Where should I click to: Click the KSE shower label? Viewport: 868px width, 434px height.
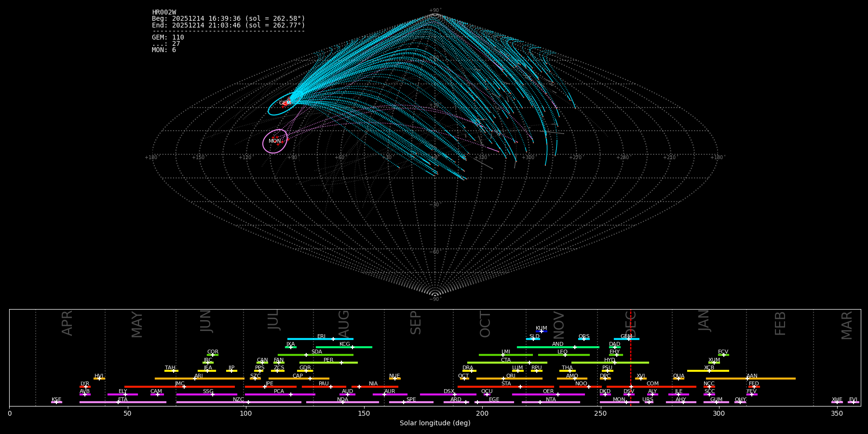56,400
